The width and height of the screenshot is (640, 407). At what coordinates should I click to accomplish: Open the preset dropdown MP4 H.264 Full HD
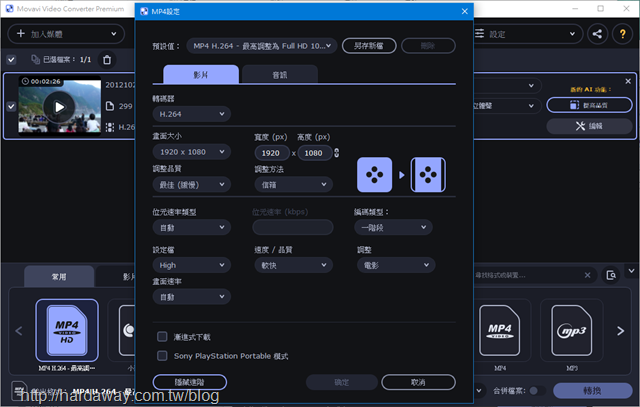[x=262, y=46]
